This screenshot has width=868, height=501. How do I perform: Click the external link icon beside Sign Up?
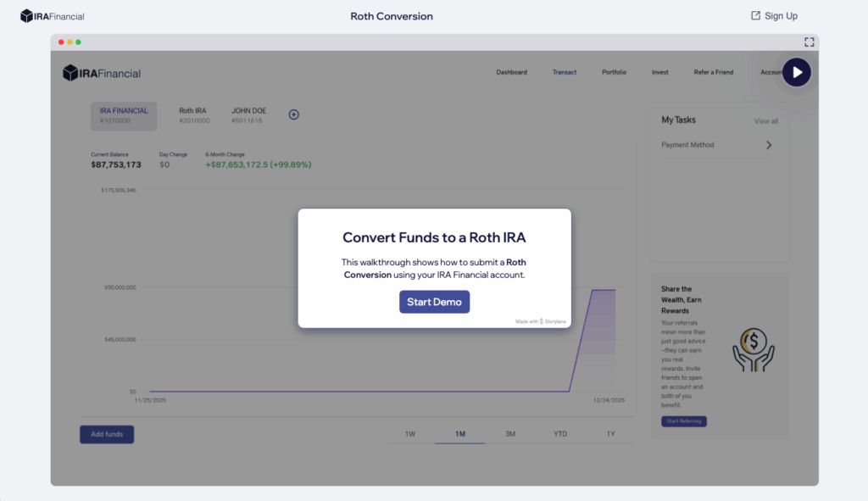[x=755, y=15]
